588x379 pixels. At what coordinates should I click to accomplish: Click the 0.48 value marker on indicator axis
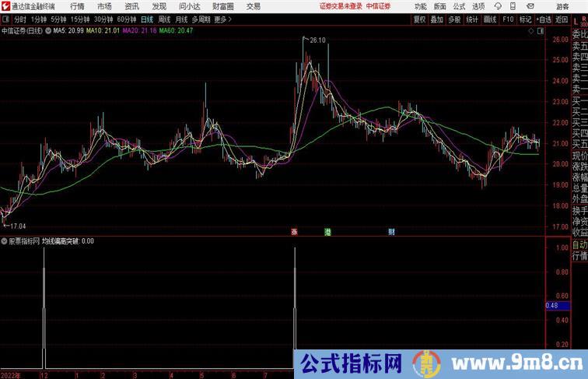[x=552, y=306]
